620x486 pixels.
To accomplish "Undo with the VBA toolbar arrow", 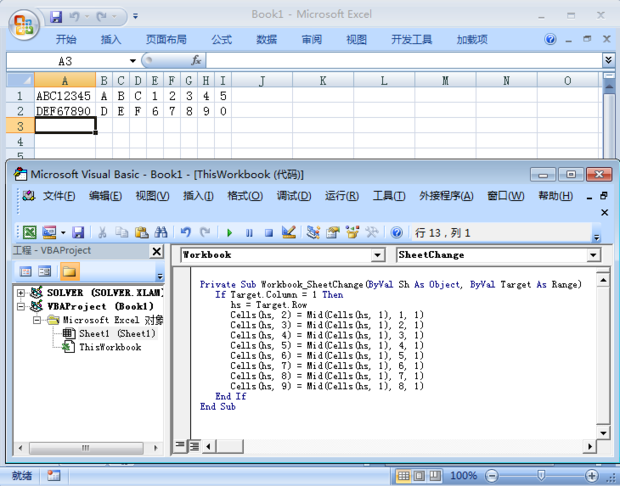I will coord(185,233).
